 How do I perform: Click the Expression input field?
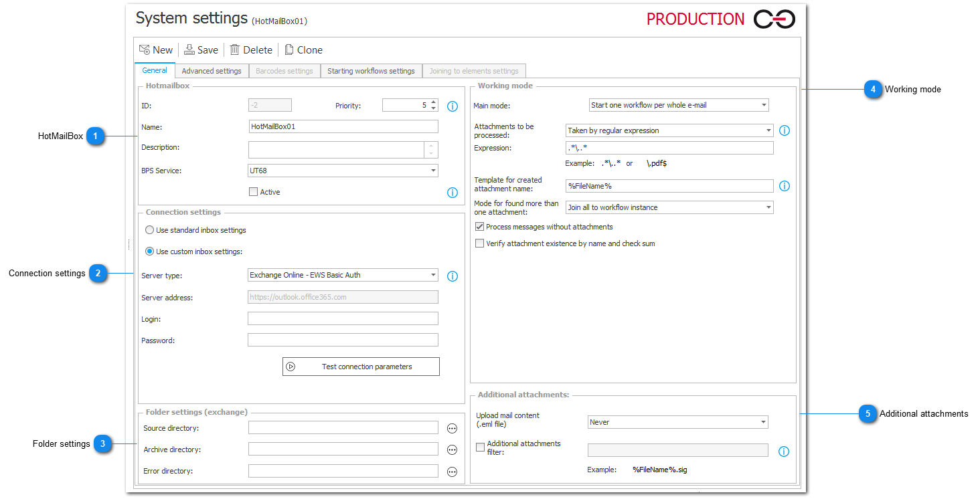point(669,148)
